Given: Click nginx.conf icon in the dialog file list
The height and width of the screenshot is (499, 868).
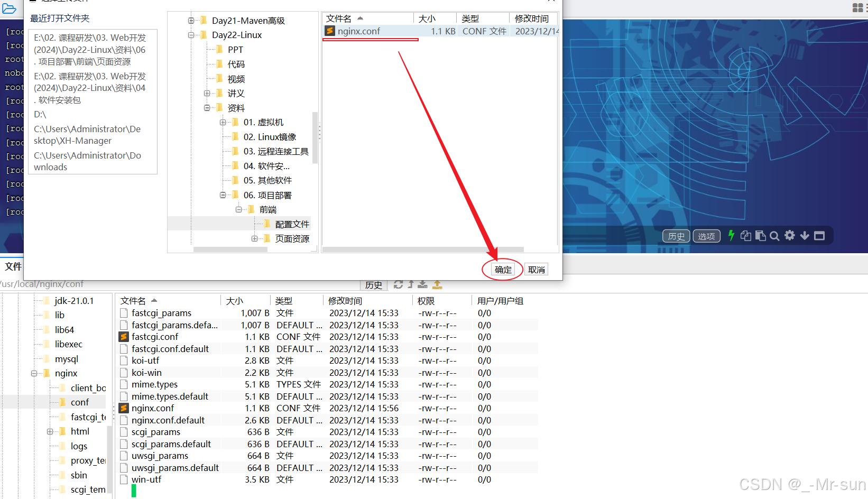Looking at the screenshot, I should pyautogui.click(x=330, y=31).
